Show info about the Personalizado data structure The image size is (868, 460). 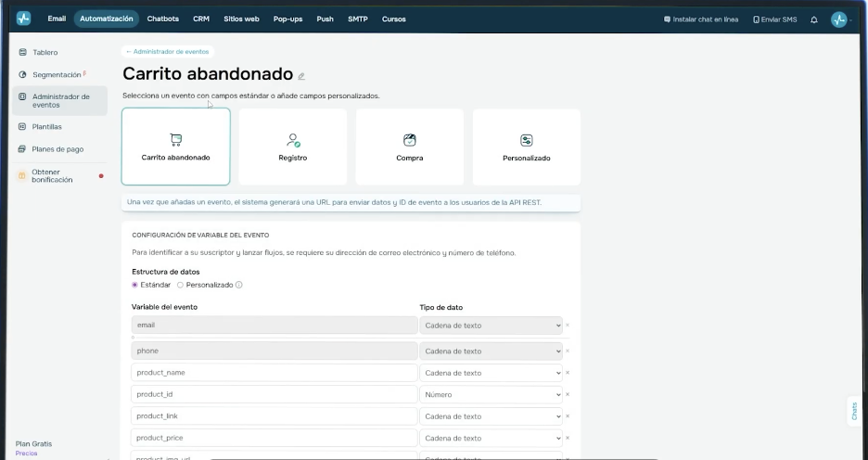238,285
